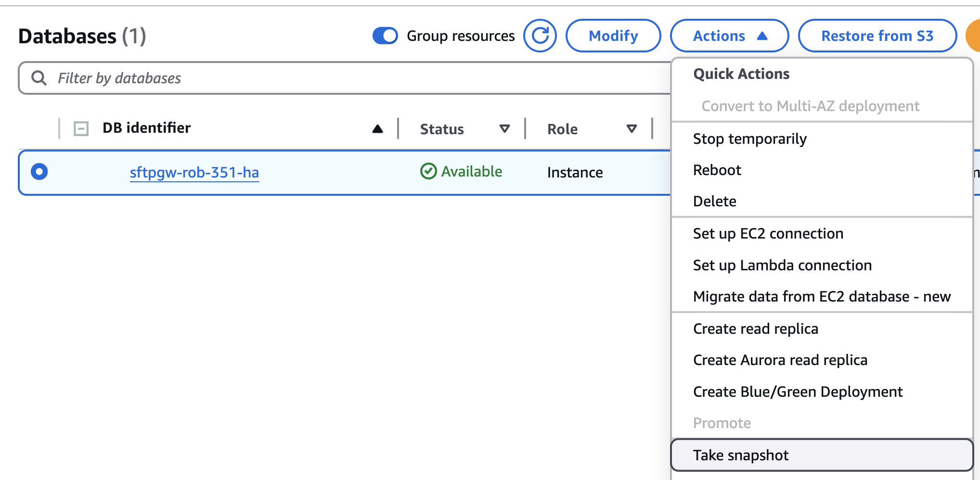Collapse the Actions dropdown menu
The width and height of the screenshot is (980, 480).
729,36
